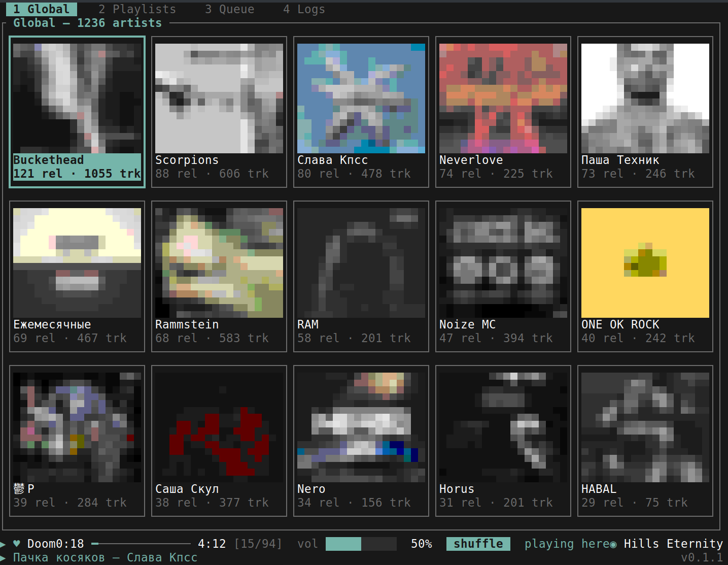The height and width of the screenshot is (565, 728).
Task: Select the Horus artist cover
Action: click(503, 427)
